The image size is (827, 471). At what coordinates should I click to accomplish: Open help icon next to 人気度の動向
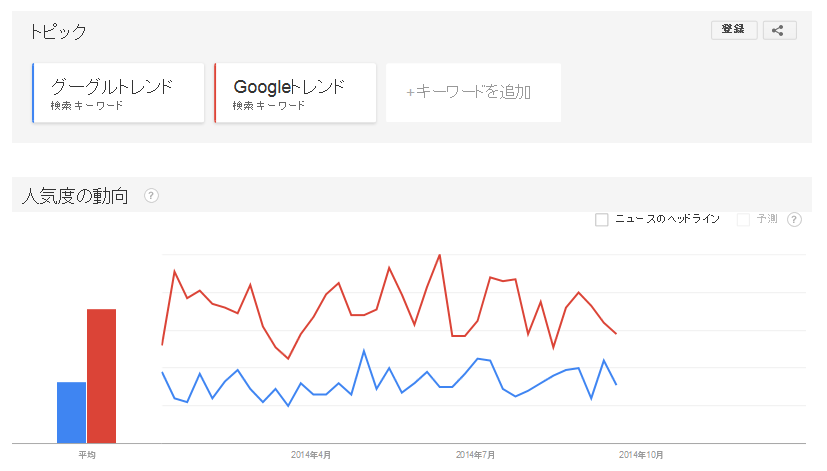tap(151, 196)
